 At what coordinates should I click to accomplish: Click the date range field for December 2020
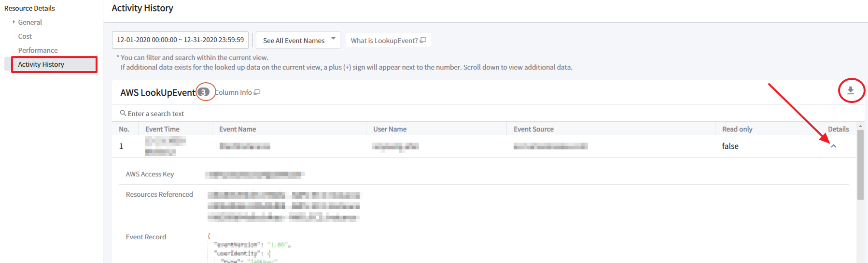tap(180, 40)
